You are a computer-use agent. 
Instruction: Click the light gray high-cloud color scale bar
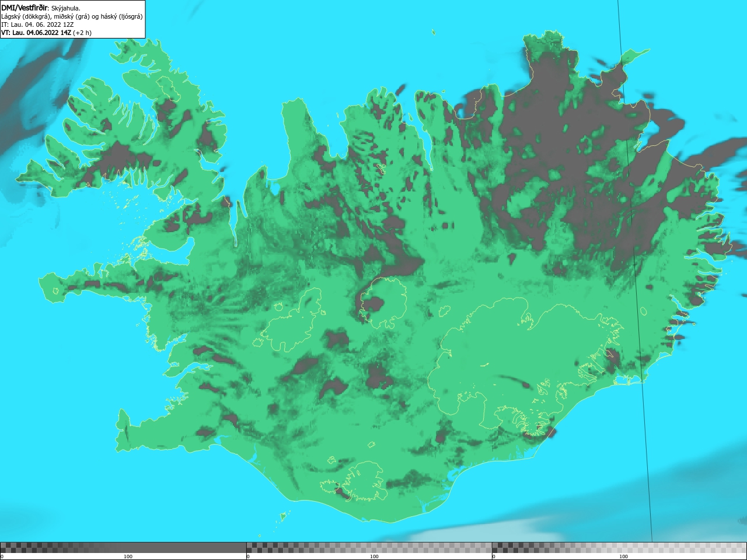619,548
